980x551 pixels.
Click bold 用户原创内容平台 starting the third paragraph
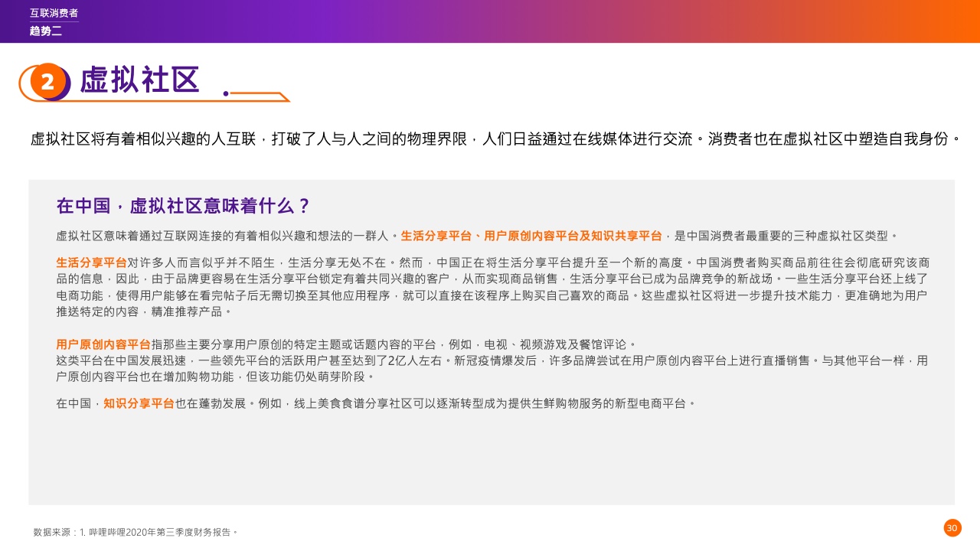pyautogui.click(x=103, y=344)
